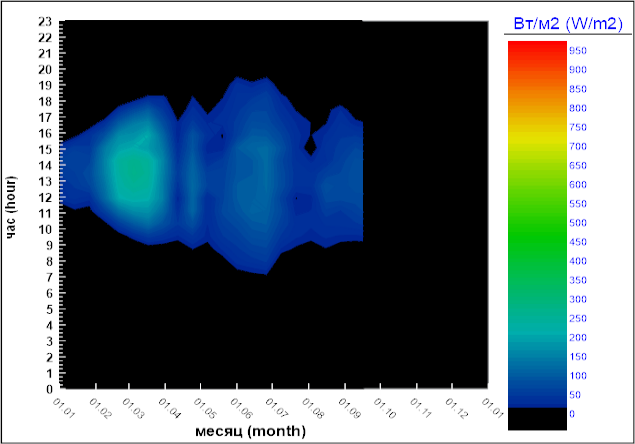
Task: Click legend value 900
Action: click(x=578, y=70)
